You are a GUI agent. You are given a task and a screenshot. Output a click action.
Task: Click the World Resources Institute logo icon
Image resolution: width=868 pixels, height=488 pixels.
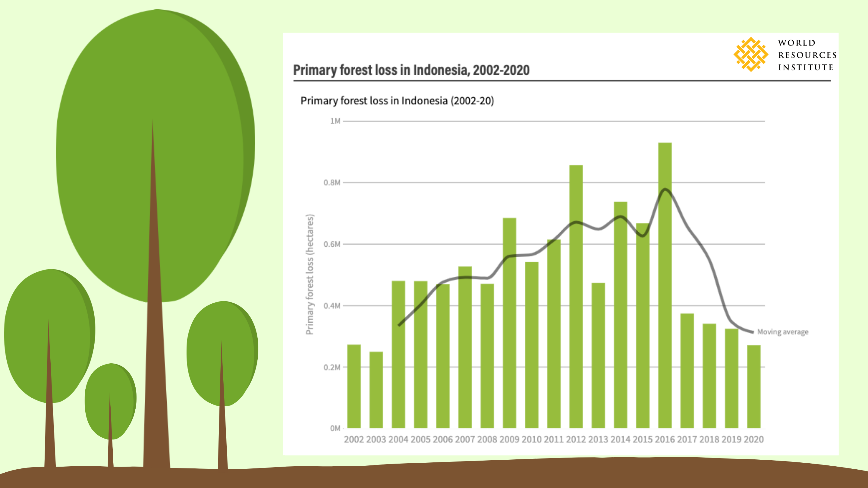pyautogui.click(x=751, y=54)
